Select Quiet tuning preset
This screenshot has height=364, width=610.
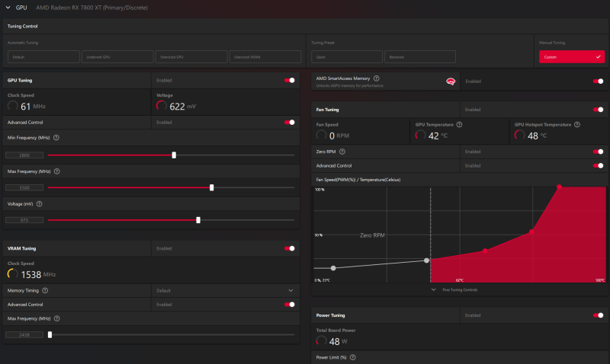(347, 56)
